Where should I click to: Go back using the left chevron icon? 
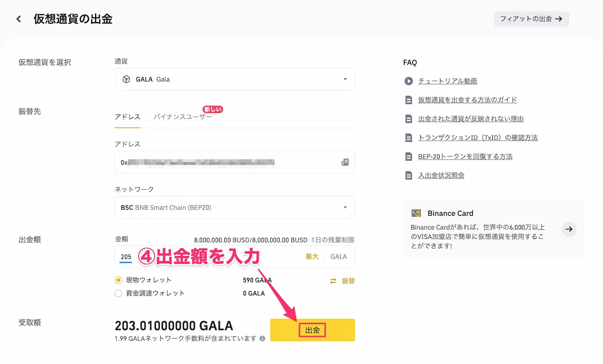[x=18, y=19]
